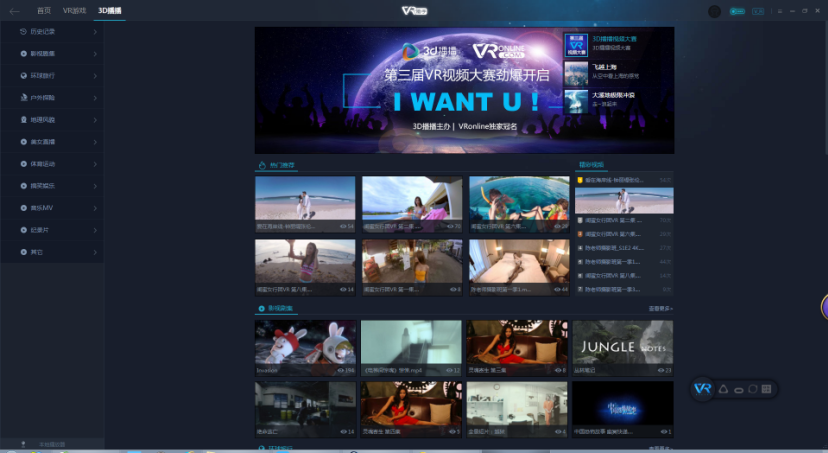Viewport: 828px width, 453px height.
Task: Open the JUNGLE NOTES video thumbnail
Action: click(x=623, y=347)
